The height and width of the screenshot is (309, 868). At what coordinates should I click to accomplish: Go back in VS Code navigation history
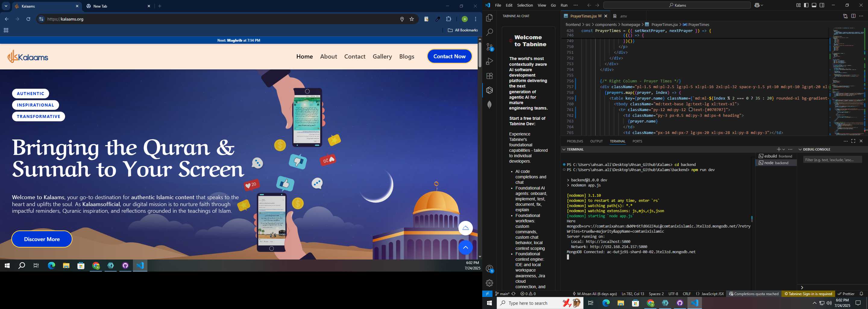pos(589,5)
